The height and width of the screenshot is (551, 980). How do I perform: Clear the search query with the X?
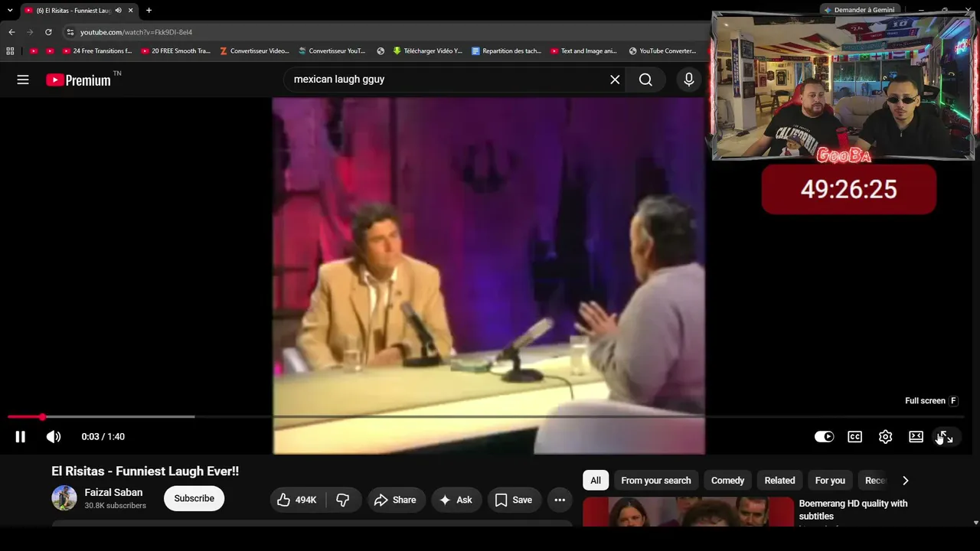pos(615,80)
